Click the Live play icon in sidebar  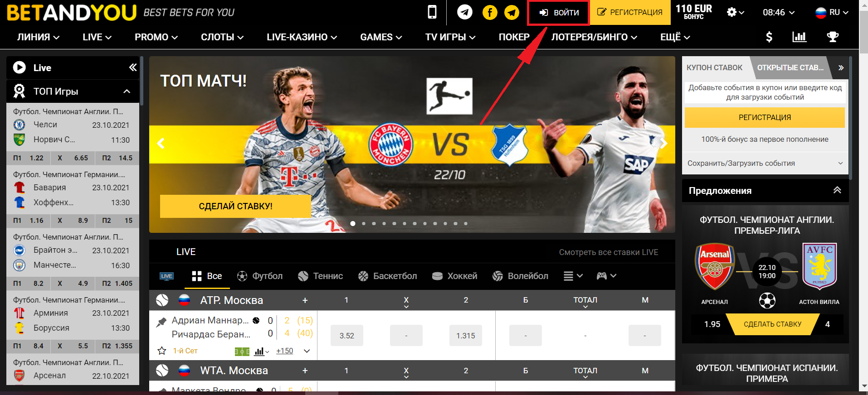tap(20, 67)
